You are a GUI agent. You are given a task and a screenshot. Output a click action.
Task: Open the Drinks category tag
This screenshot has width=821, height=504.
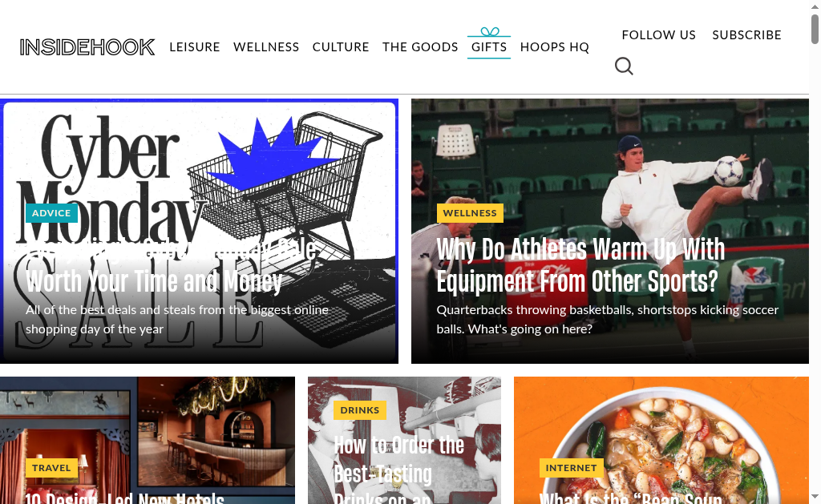pyautogui.click(x=360, y=409)
